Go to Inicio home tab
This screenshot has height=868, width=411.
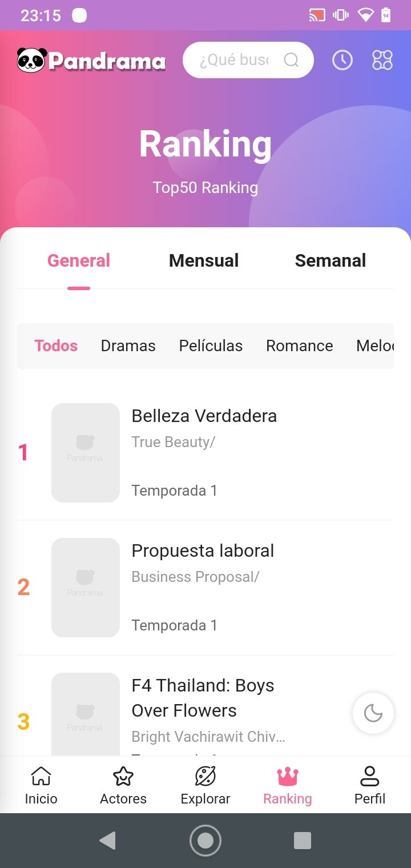(41, 785)
